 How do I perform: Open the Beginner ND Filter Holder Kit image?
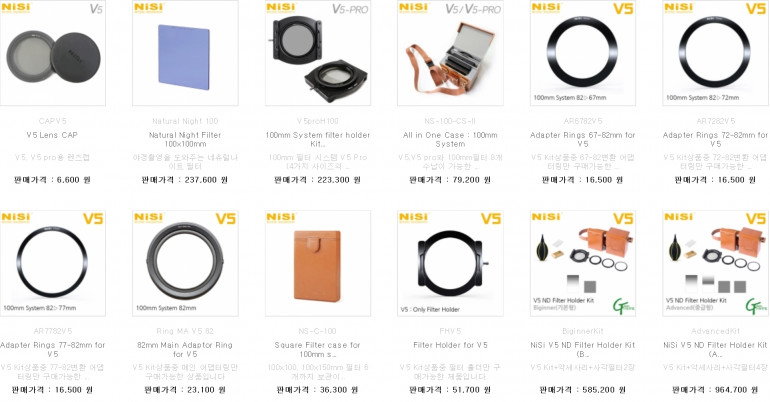583,264
